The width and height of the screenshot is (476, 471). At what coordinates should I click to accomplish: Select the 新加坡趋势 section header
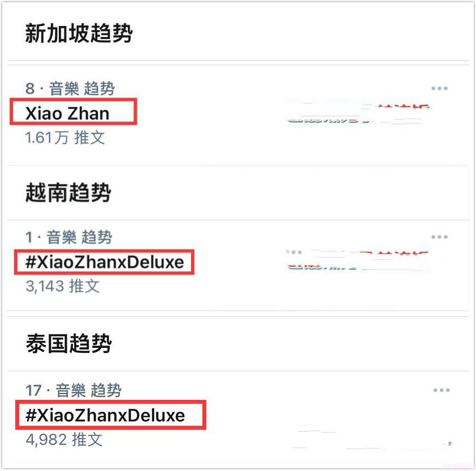[79, 33]
